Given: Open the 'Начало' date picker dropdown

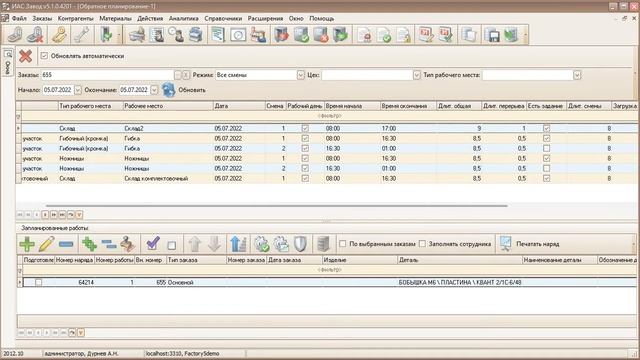Looking at the screenshot, I should pos(78,90).
